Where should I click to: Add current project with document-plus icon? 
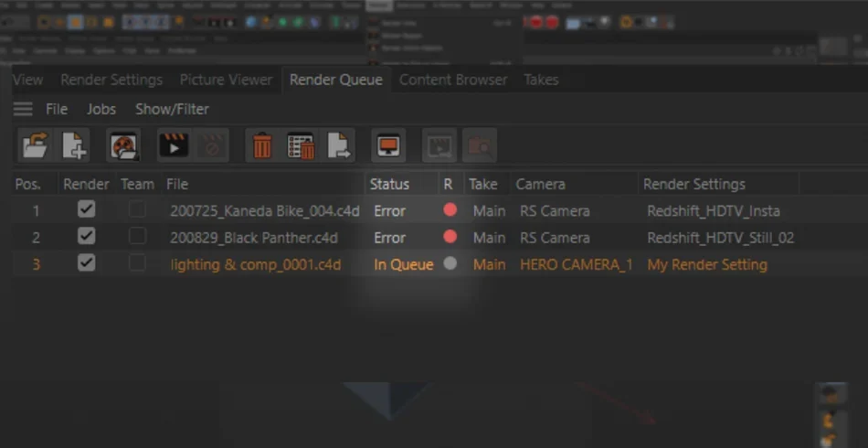click(x=74, y=145)
